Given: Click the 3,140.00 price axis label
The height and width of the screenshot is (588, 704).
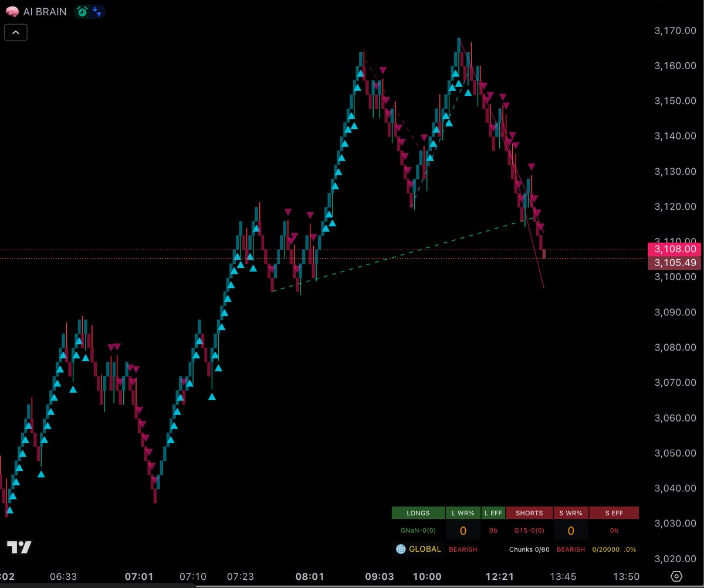Looking at the screenshot, I should [x=675, y=136].
